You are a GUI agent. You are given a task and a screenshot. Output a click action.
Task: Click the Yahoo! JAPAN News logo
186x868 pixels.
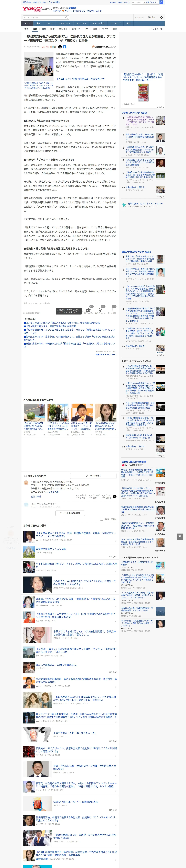coord(37,9)
